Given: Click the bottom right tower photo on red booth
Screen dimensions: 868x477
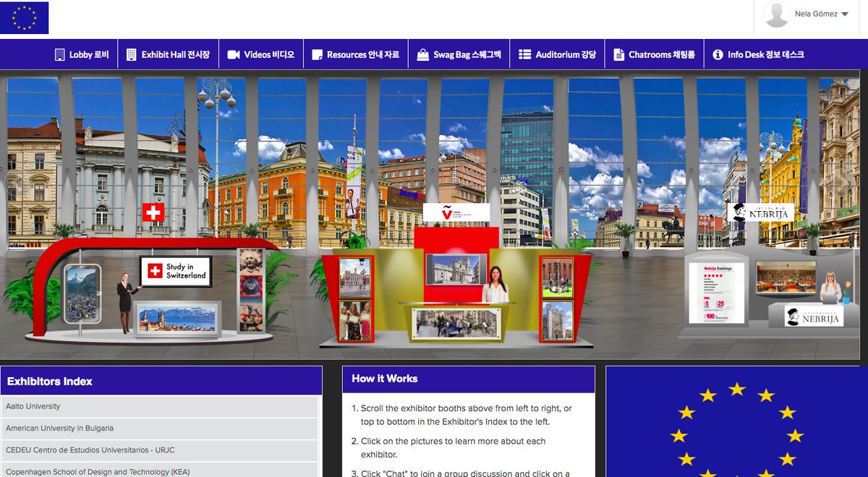Looking at the screenshot, I should click(556, 321).
